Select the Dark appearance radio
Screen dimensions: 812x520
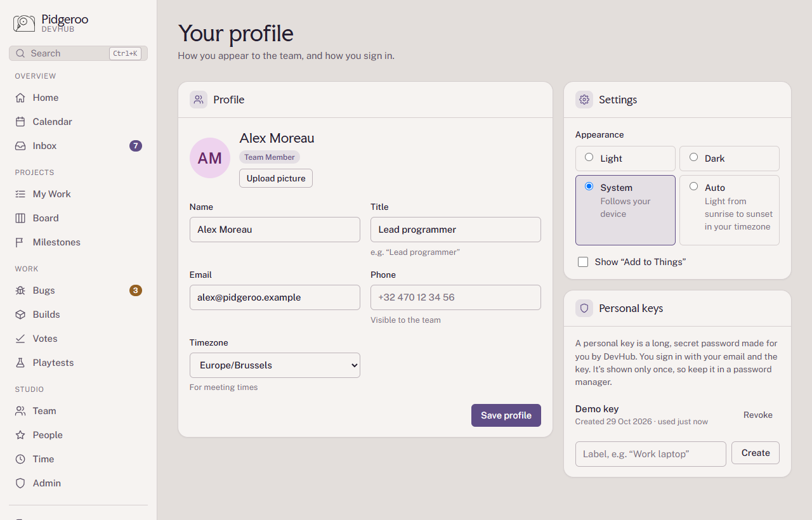(x=693, y=157)
